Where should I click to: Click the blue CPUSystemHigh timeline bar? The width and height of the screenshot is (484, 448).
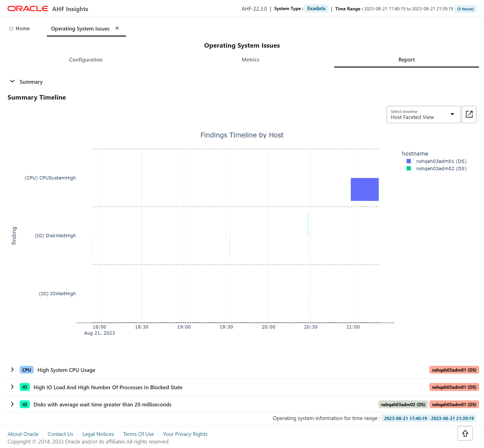(x=365, y=189)
